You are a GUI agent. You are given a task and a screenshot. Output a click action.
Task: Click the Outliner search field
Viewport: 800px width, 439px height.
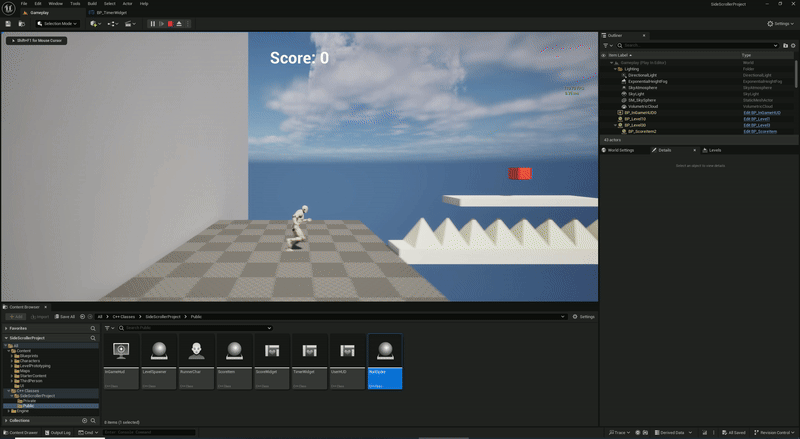(x=697, y=45)
